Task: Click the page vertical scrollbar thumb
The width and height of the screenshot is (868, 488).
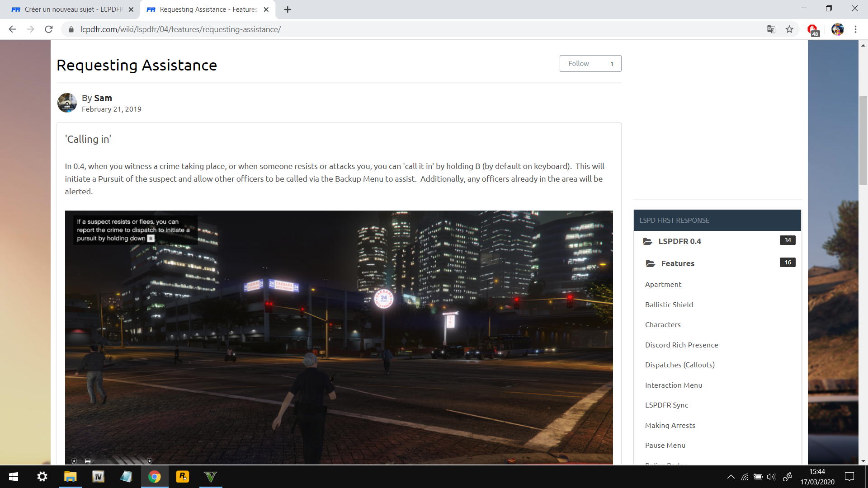Action: pyautogui.click(x=863, y=140)
